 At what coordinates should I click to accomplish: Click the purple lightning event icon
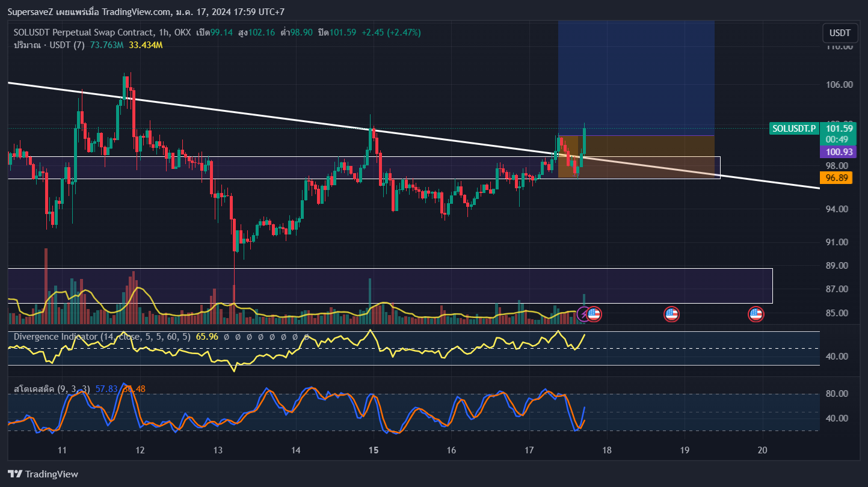[583, 314]
